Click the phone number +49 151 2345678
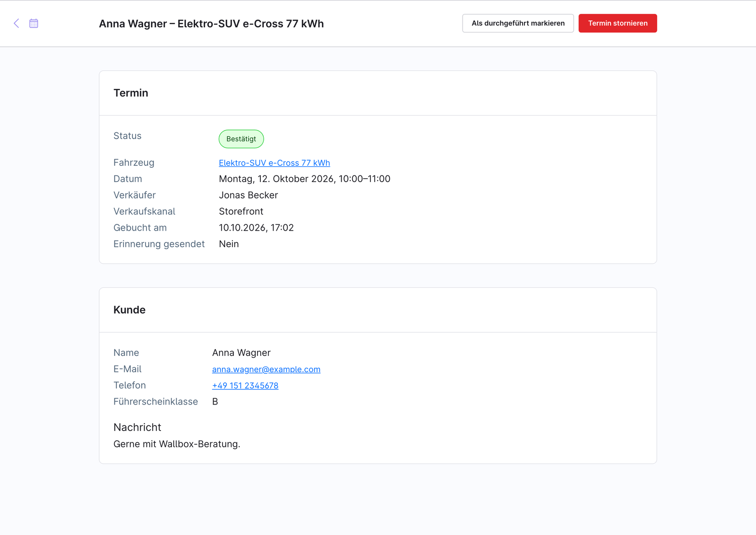Viewport: 756px width, 535px height. pos(245,385)
